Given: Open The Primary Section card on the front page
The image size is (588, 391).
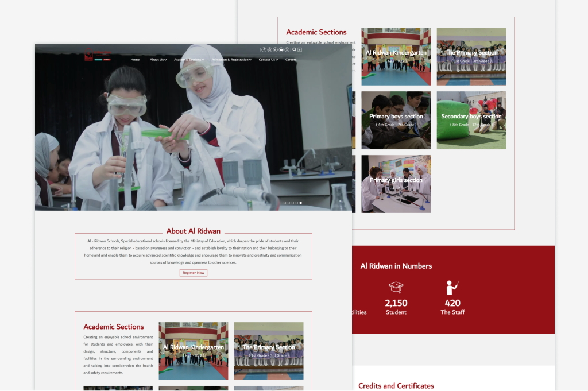Looking at the screenshot, I should 269,351.
